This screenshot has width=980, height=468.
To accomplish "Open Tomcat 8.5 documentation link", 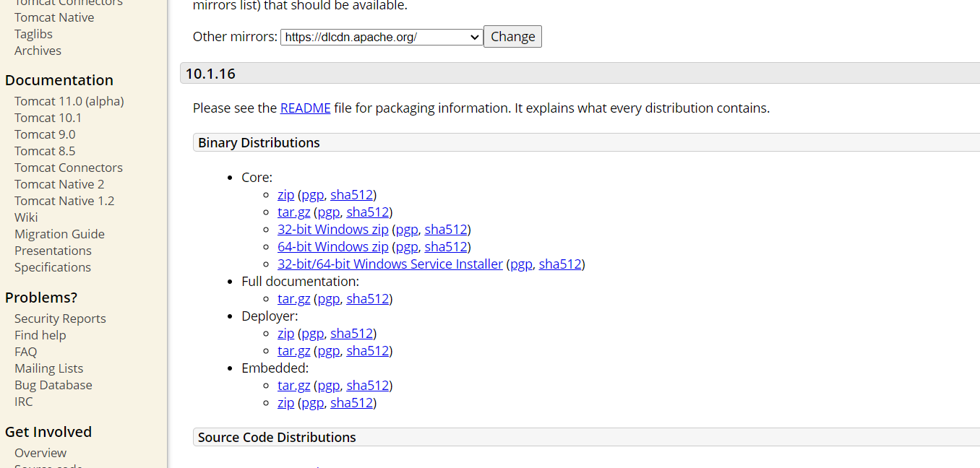I will (x=45, y=151).
